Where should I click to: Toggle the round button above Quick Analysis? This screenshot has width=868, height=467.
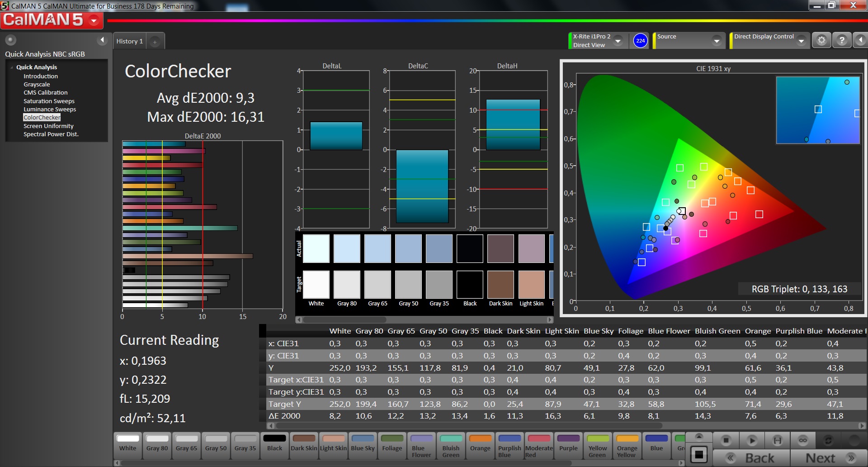[10, 40]
